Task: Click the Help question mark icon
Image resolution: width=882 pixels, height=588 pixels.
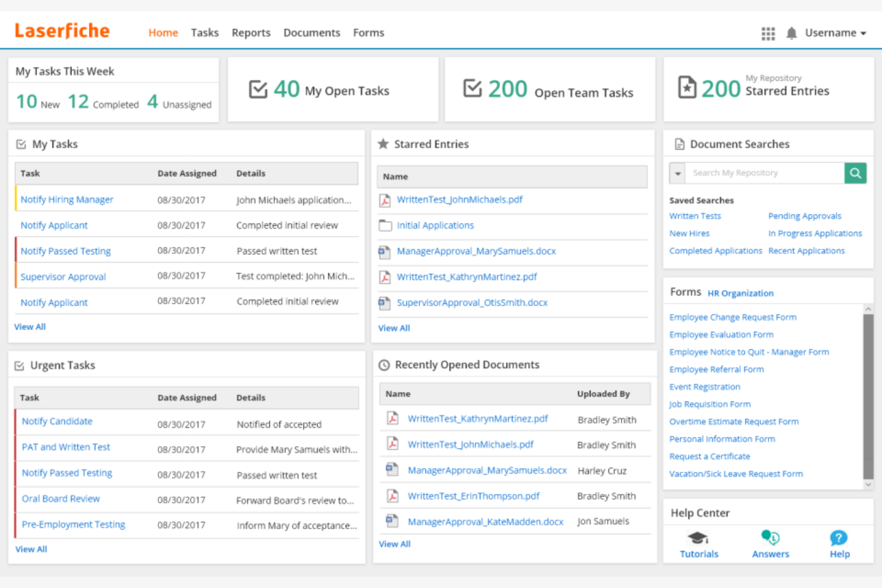Action: [x=839, y=537]
